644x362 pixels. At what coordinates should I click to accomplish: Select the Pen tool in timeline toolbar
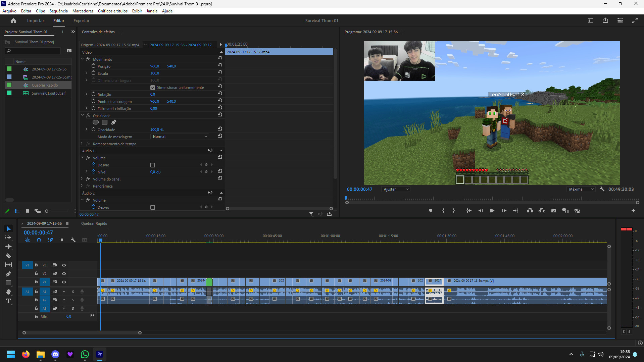click(8, 274)
